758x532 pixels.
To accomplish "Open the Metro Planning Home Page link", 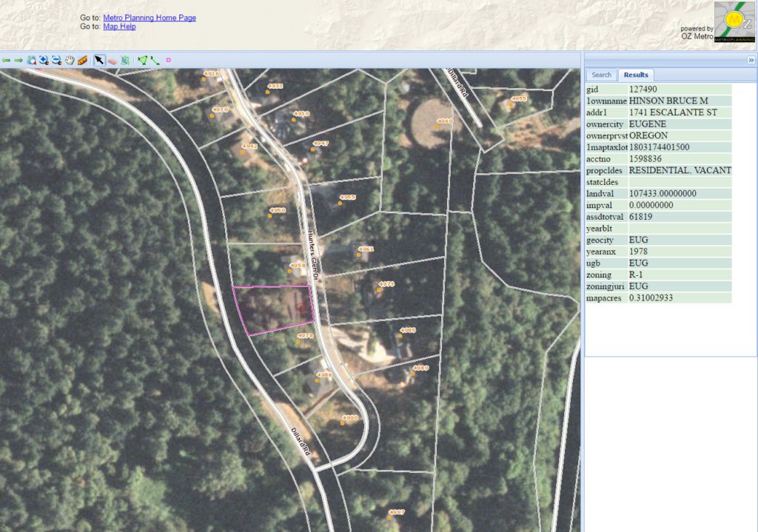I will (150, 18).
